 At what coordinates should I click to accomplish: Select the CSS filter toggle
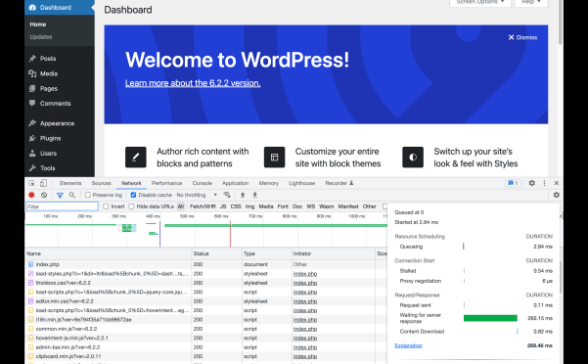(236, 206)
